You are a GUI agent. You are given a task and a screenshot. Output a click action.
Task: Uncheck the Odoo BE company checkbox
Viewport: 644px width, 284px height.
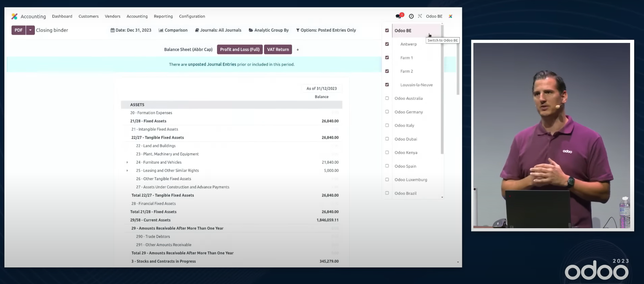click(x=387, y=30)
